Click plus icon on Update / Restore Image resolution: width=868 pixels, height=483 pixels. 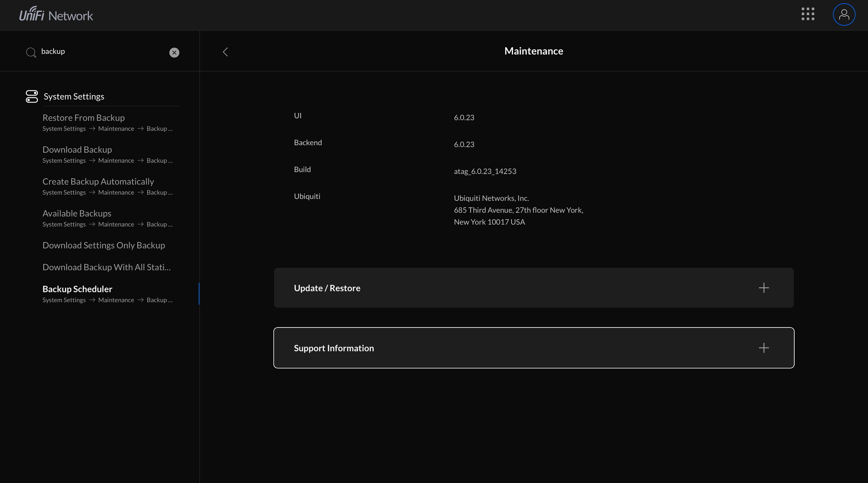pos(763,288)
